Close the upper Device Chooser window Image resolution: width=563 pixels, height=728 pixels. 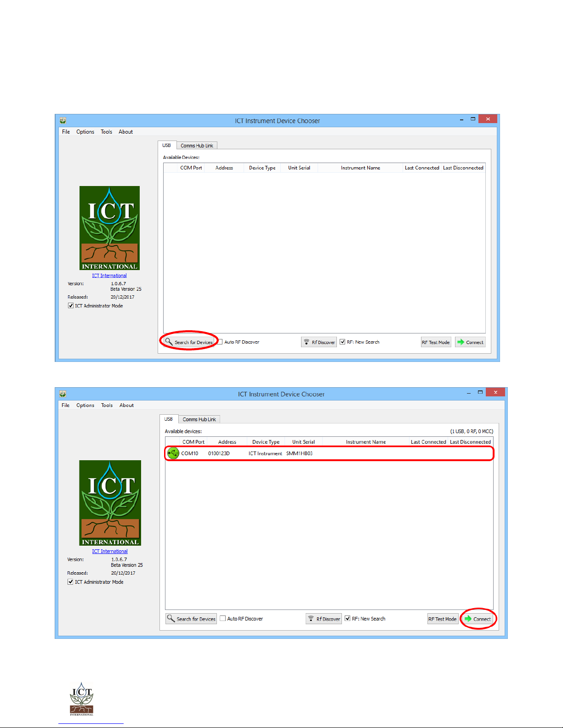coord(488,119)
